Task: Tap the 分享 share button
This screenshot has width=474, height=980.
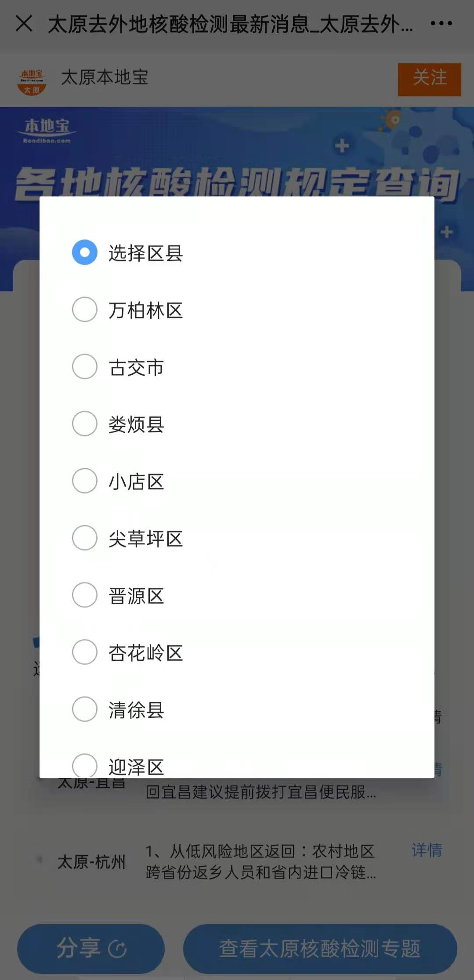Action: pos(91,948)
